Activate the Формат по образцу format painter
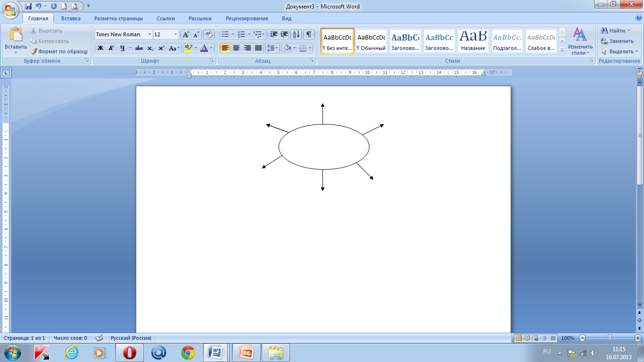 tap(59, 51)
